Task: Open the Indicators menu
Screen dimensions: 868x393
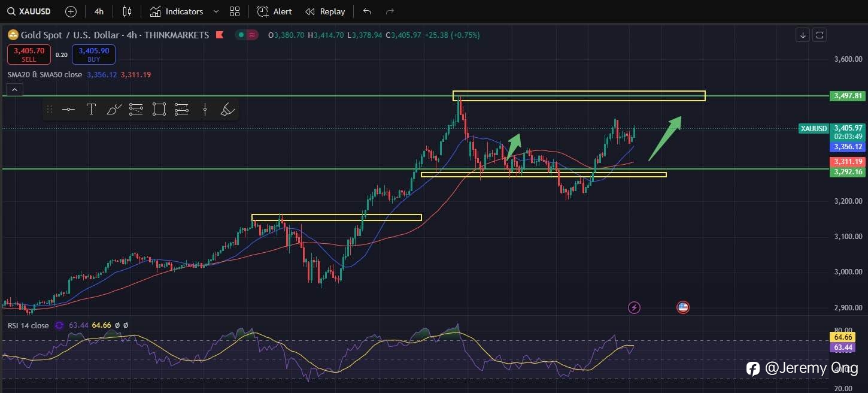Action: coord(177,11)
